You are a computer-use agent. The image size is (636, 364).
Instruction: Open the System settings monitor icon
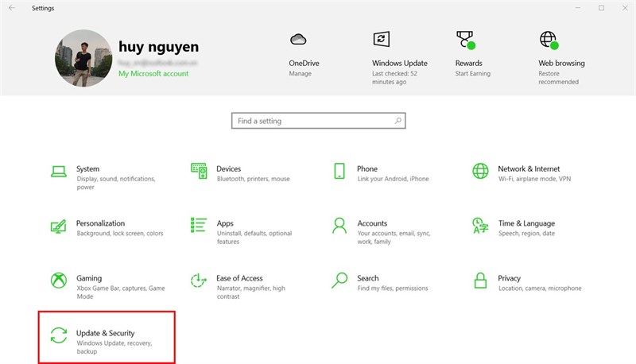[58, 171]
